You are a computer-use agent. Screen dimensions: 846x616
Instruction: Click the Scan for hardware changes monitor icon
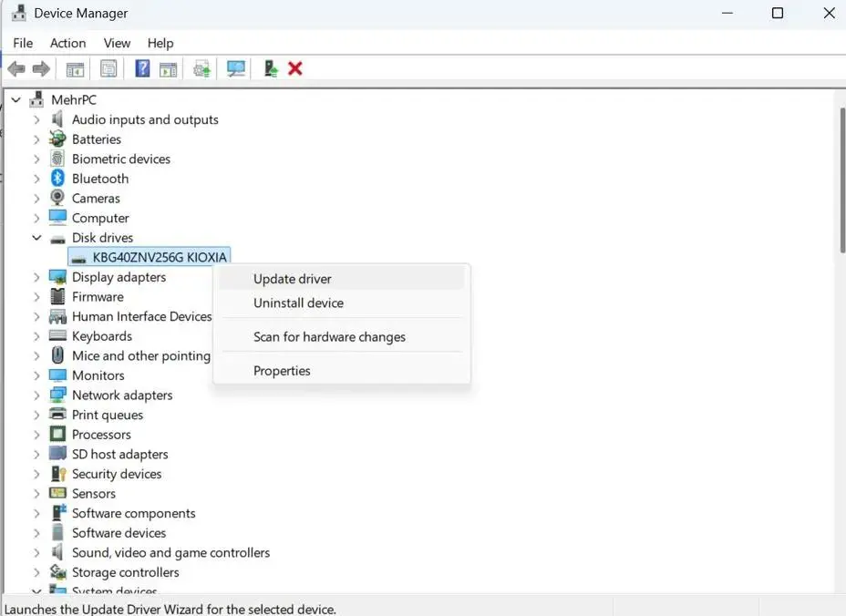click(236, 68)
